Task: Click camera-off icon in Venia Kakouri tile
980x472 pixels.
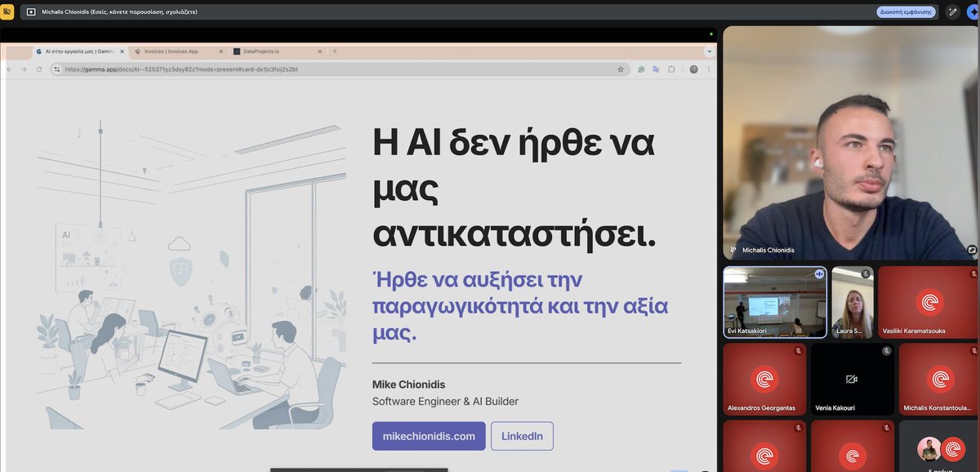Action: coord(853,380)
